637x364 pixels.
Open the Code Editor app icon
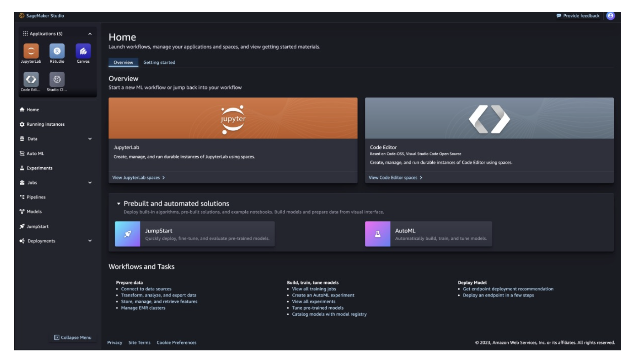(x=31, y=80)
